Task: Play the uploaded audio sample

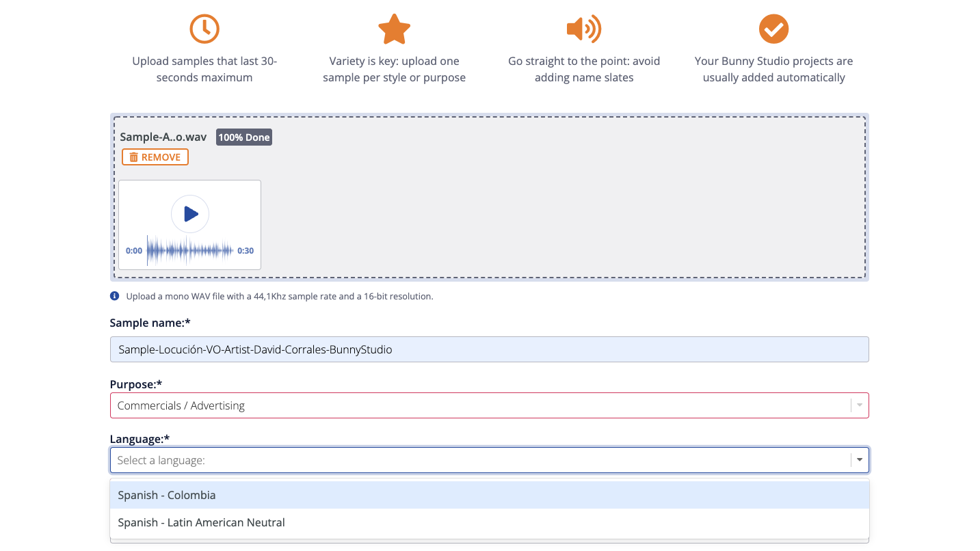Action: (x=190, y=214)
